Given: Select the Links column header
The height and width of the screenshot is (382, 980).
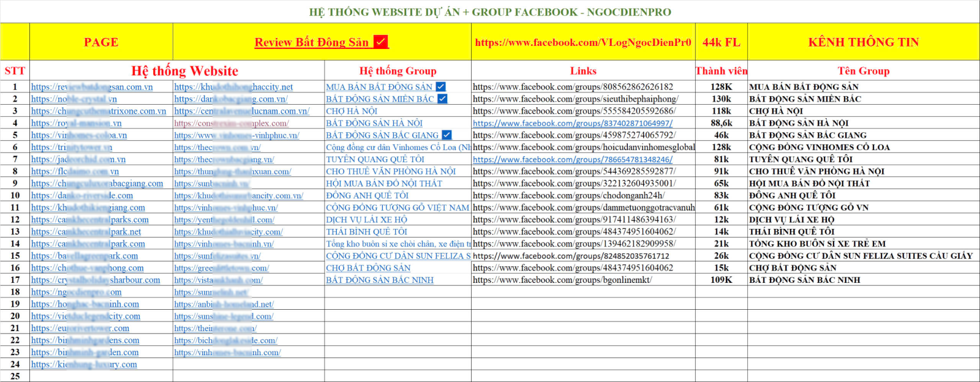Looking at the screenshot, I should click(583, 71).
